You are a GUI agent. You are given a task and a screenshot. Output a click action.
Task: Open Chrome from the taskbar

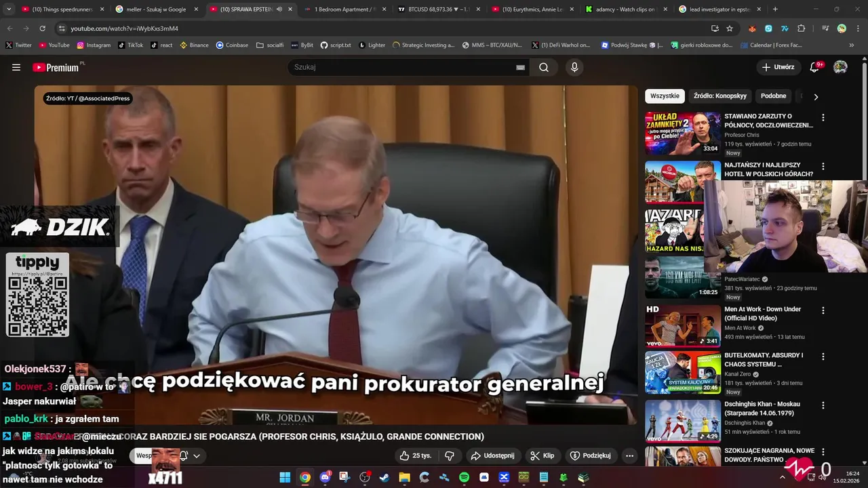click(x=305, y=477)
